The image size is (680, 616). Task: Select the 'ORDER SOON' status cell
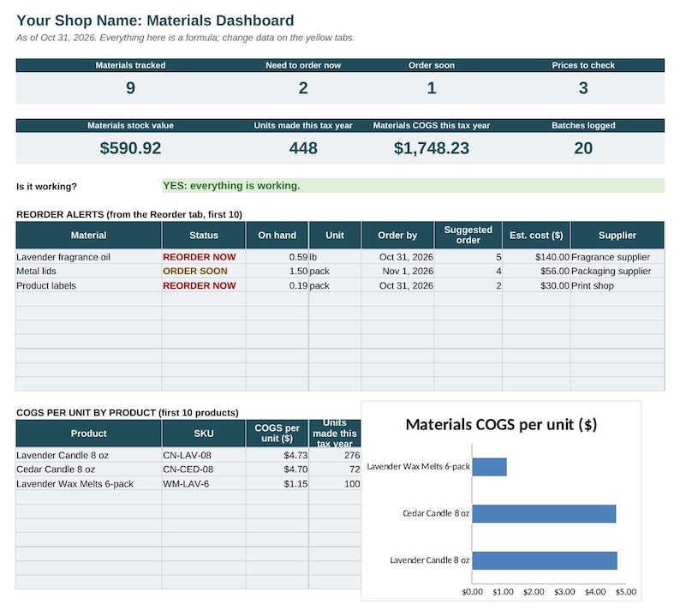click(x=204, y=271)
